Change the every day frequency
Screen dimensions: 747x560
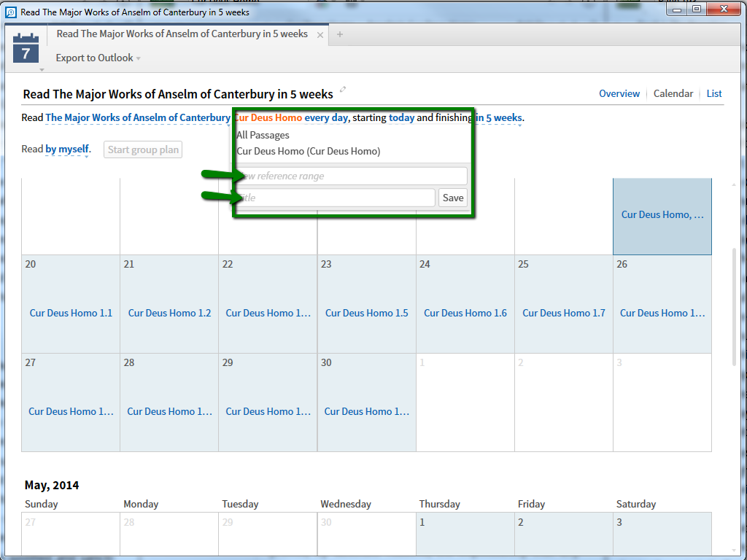coord(326,117)
